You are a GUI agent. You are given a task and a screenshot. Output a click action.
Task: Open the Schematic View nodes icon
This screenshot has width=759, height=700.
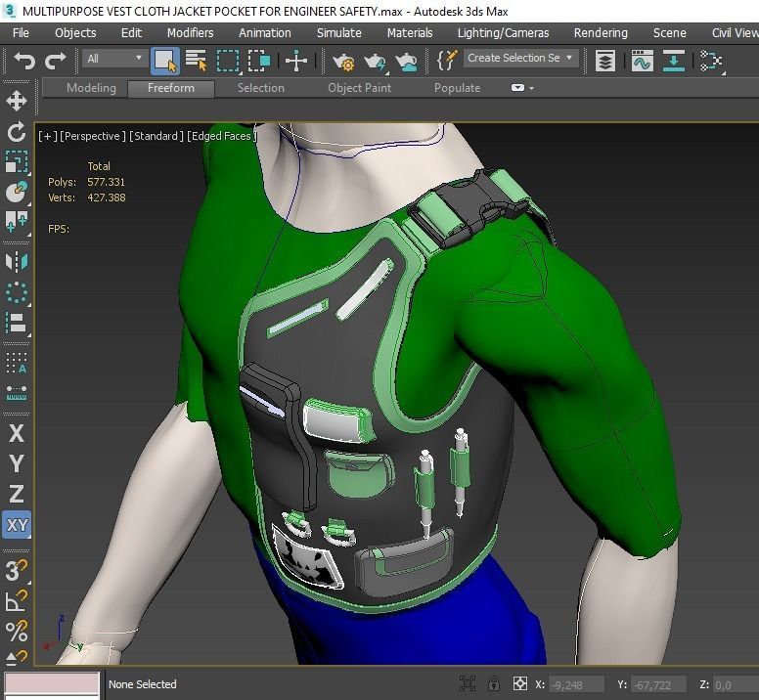coord(711,61)
